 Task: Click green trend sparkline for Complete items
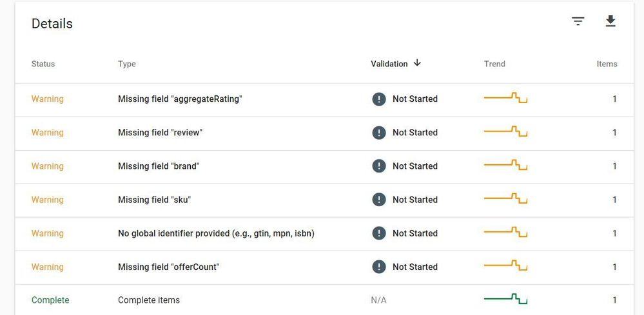point(505,299)
